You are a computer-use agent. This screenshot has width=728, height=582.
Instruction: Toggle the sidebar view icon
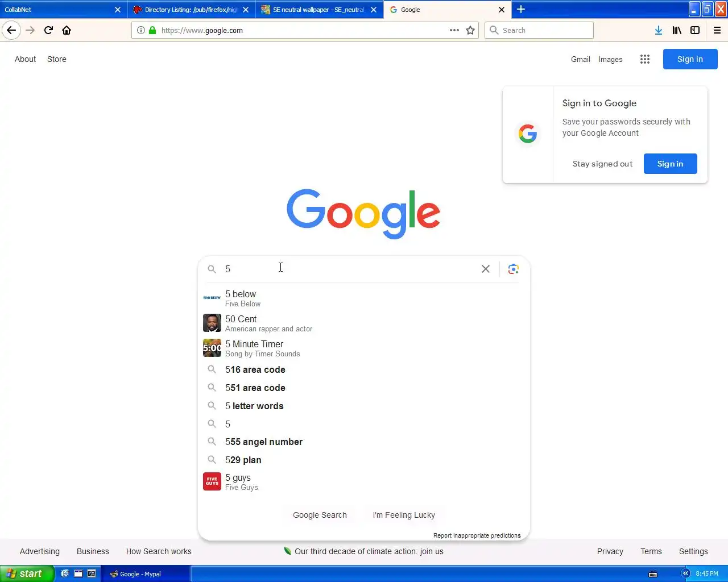click(695, 30)
